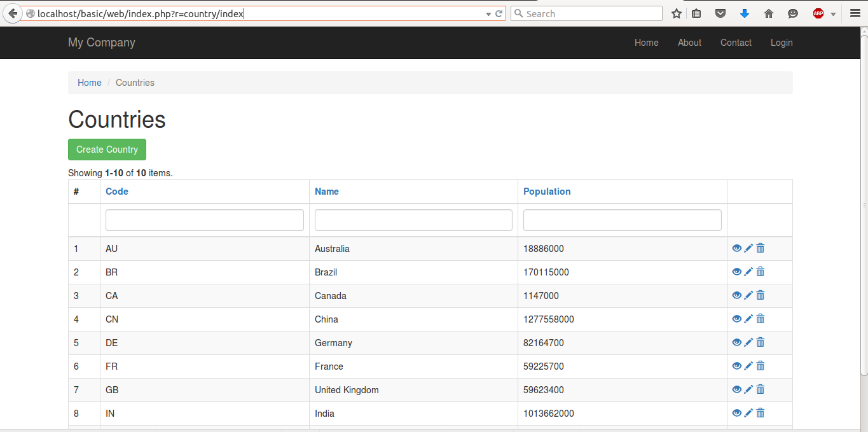Open the Adblock Plus icon

pyautogui.click(x=818, y=13)
